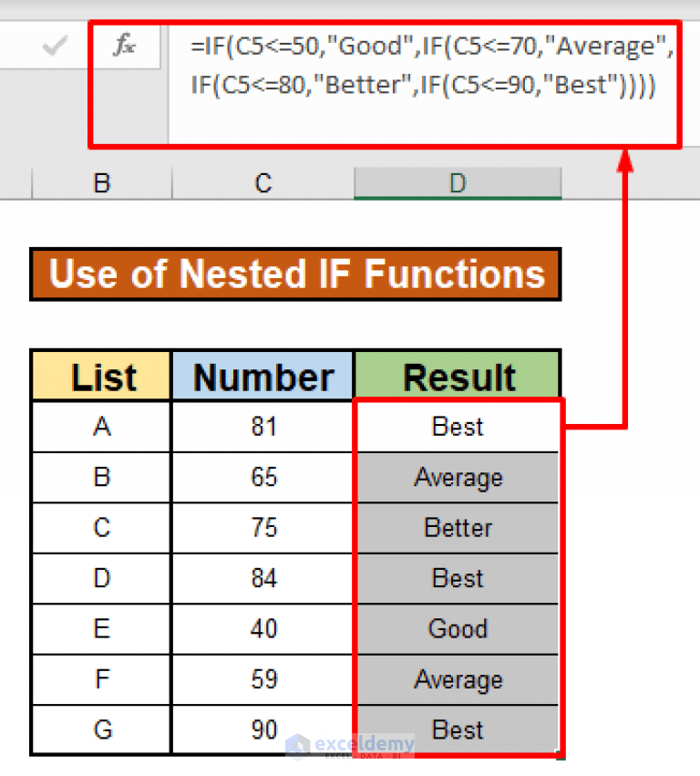700x776 pixels.
Task: Select the Result header cell
Action: (458, 376)
